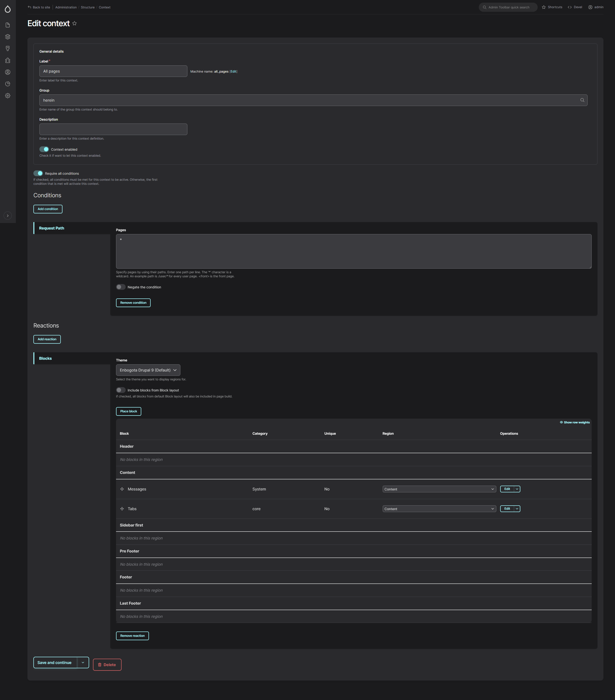
Task: Add page to shortcuts with title star
Action: tap(74, 24)
